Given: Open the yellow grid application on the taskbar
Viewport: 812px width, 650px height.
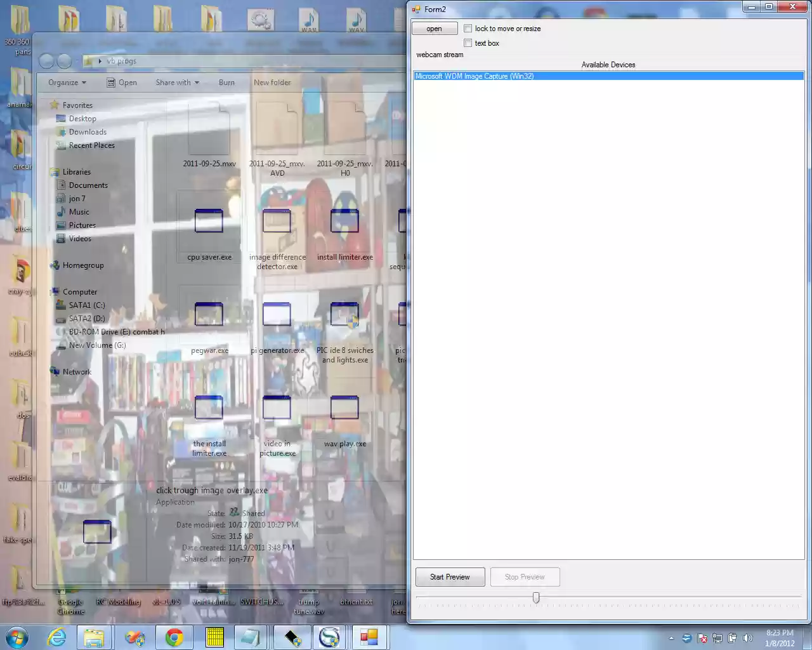Looking at the screenshot, I should [214, 637].
